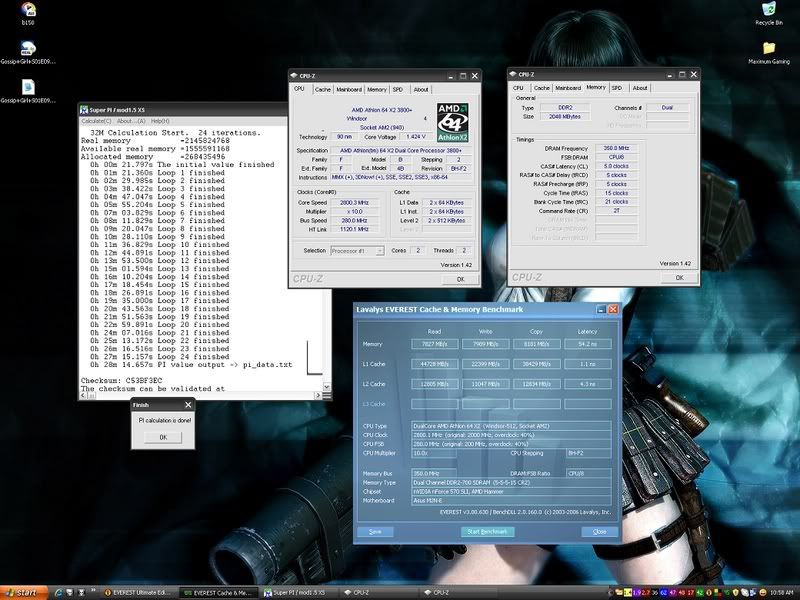Click the left CPU-Z window title icon
The width and height of the screenshot is (800, 600).
pyautogui.click(x=296, y=75)
